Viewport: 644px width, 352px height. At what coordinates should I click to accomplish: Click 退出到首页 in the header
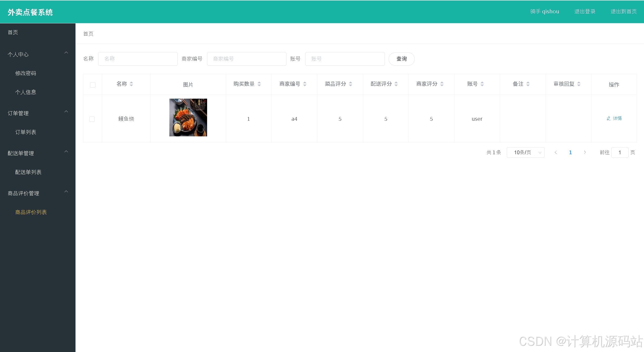click(x=623, y=12)
